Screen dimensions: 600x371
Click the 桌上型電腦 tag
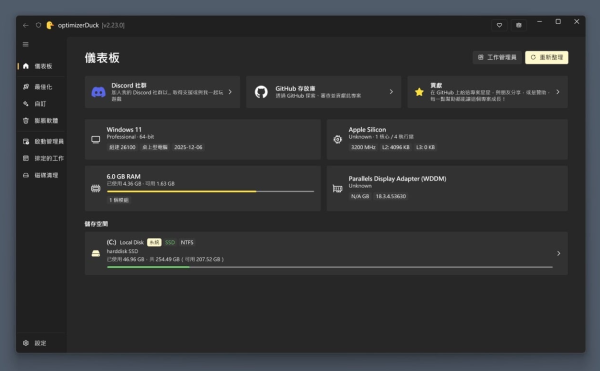point(155,147)
